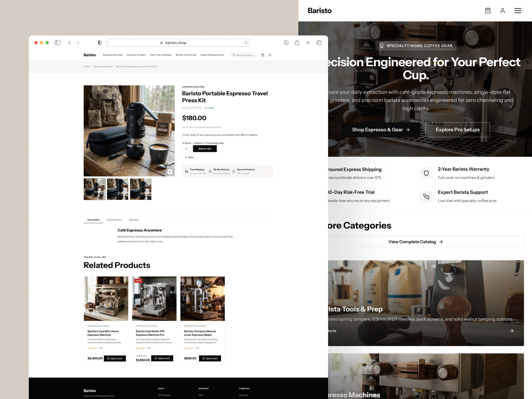
Task: Open Barista Tools & Prep nav item
Action: tap(186, 55)
